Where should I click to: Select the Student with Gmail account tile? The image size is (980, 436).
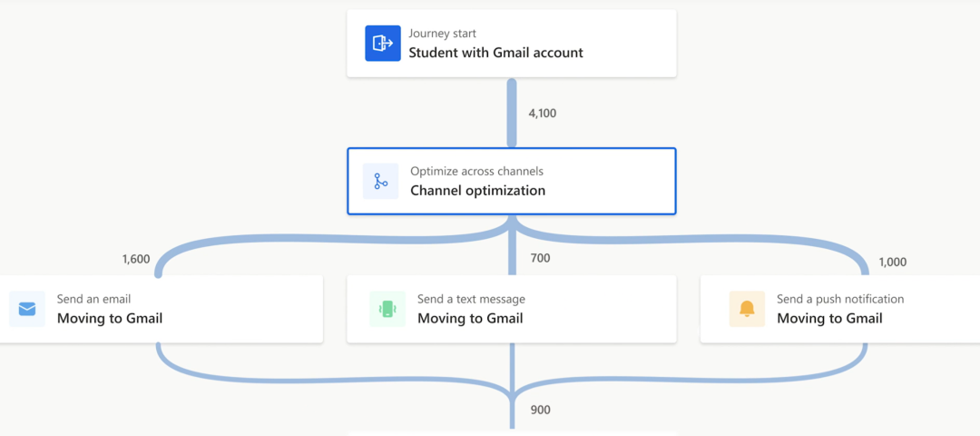tap(512, 44)
